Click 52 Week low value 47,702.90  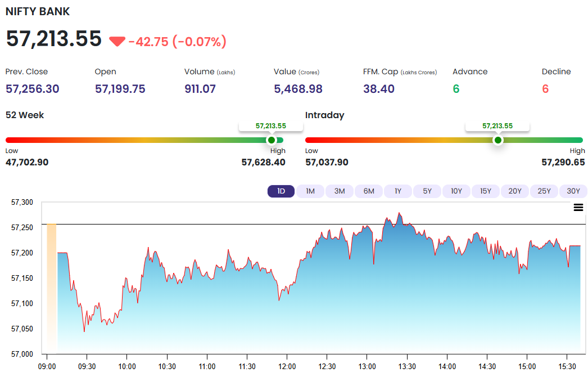[27, 162]
